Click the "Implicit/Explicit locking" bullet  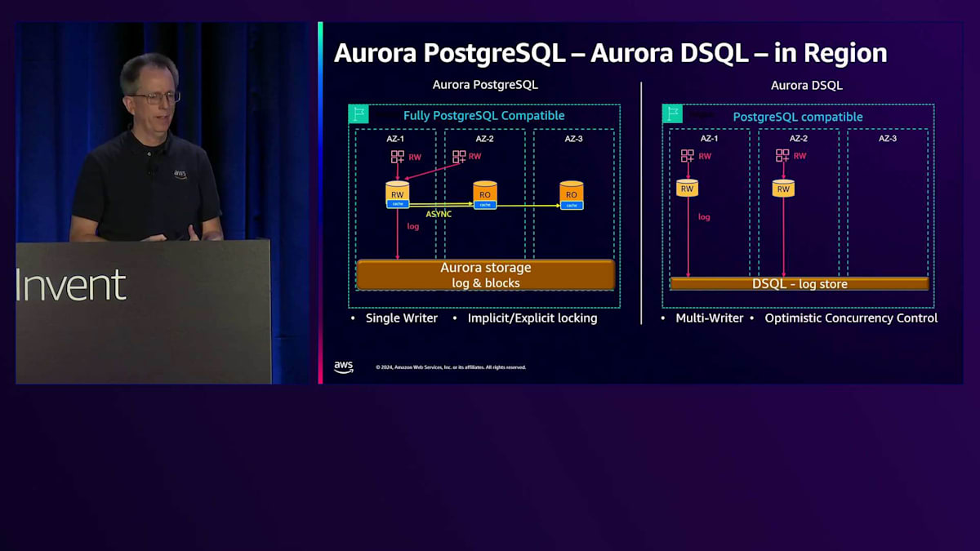click(532, 318)
